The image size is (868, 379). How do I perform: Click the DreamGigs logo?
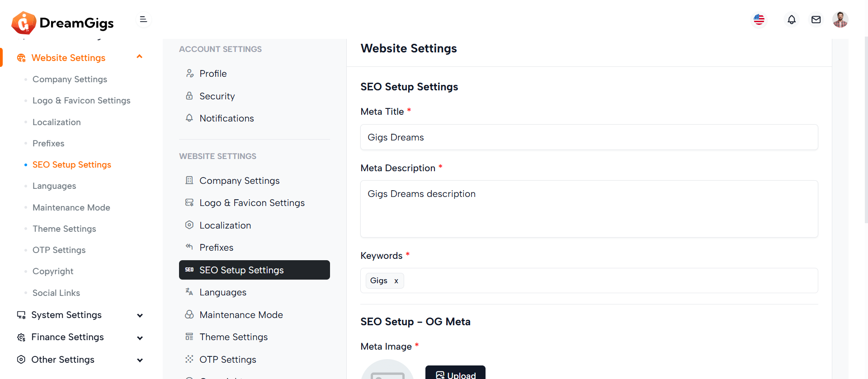(x=63, y=23)
